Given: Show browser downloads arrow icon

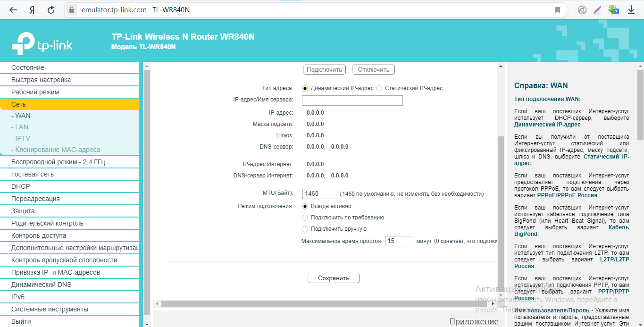Looking at the screenshot, I should [x=631, y=10].
